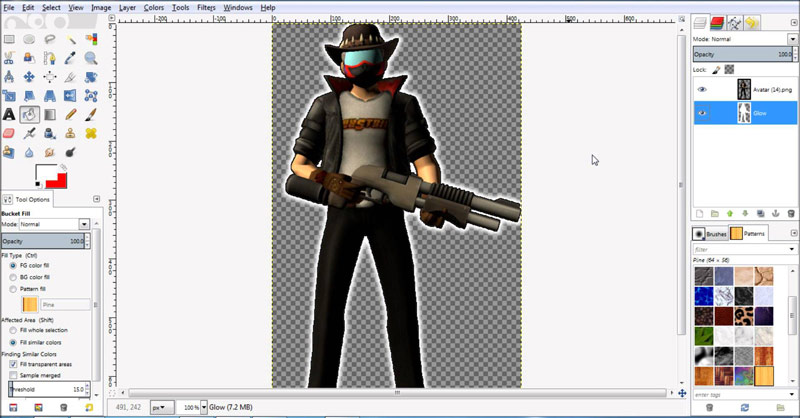
Task: Open the Tool Options panel menu arrow
Action: (x=97, y=199)
